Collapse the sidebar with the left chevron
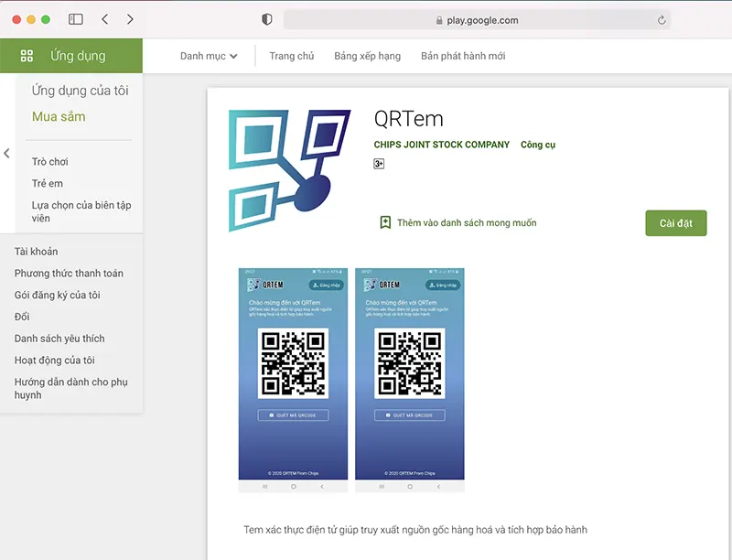Image resolution: width=732 pixels, height=560 pixels. (6, 153)
